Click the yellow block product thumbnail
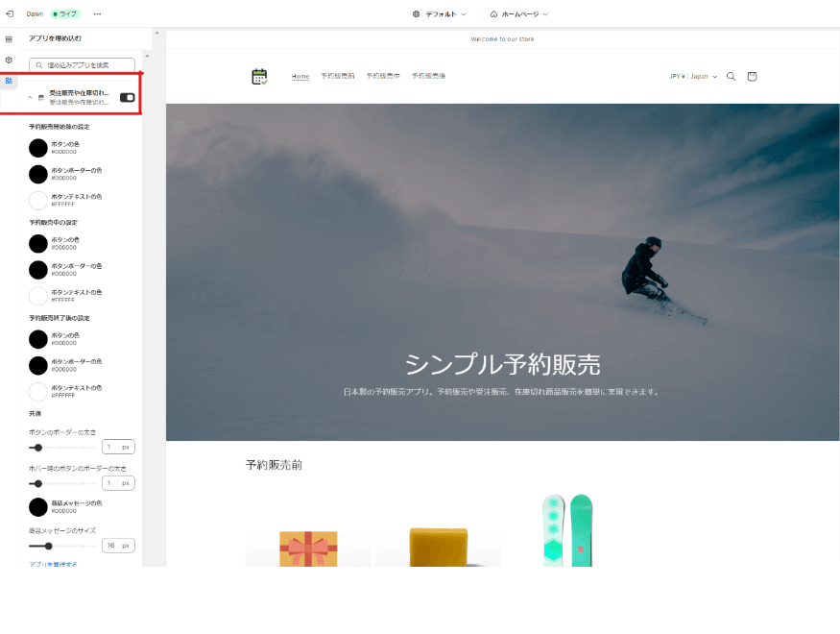The height and width of the screenshot is (634, 840). click(438, 547)
